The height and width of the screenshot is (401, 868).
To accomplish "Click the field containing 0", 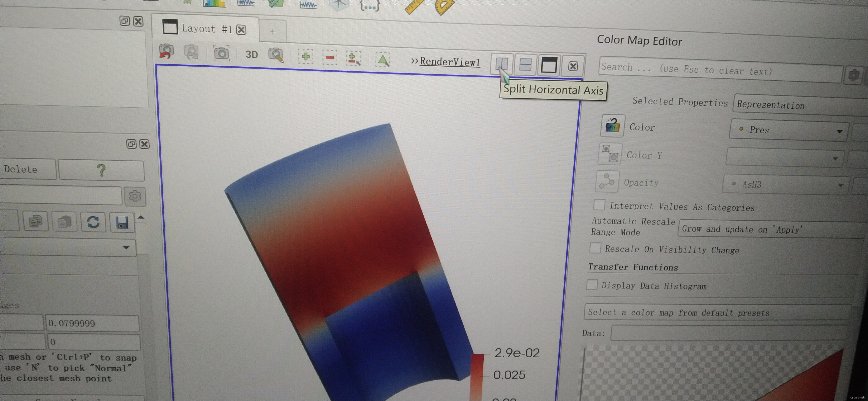I will 93,342.
